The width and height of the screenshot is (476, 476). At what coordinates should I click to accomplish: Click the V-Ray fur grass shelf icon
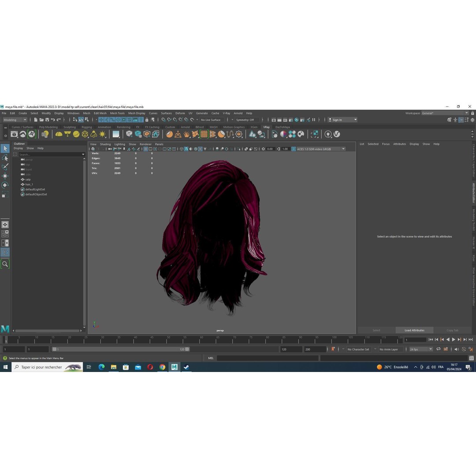(187, 134)
